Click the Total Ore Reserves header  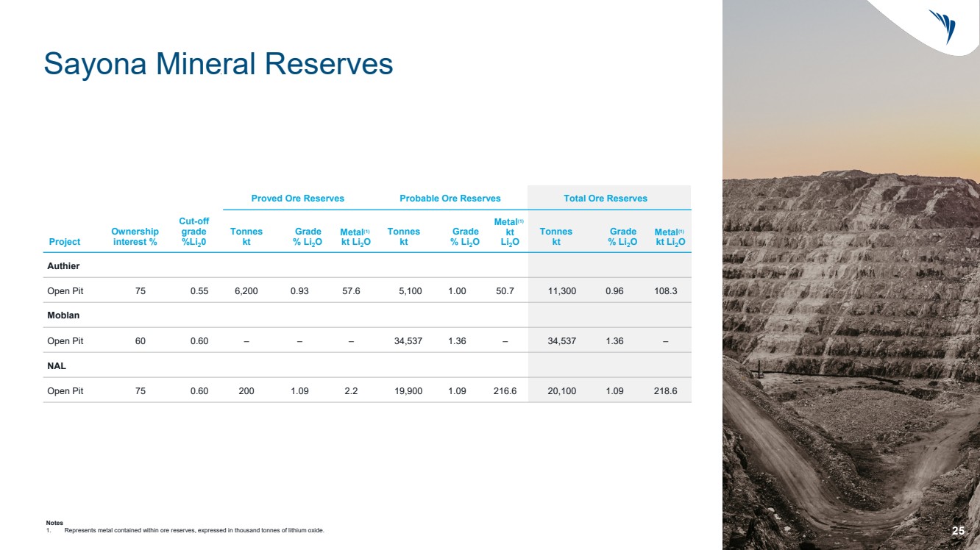click(x=606, y=199)
